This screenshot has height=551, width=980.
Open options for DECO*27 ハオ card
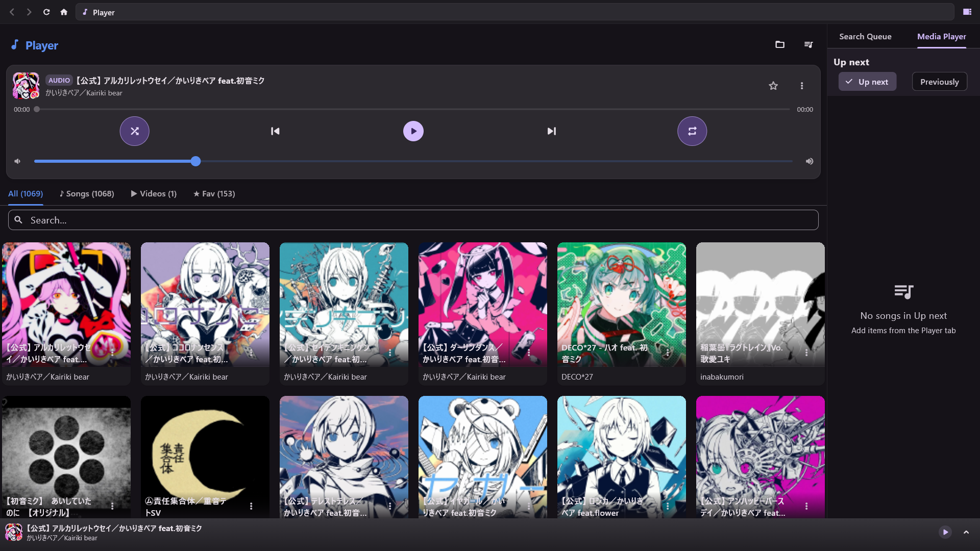(668, 353)
